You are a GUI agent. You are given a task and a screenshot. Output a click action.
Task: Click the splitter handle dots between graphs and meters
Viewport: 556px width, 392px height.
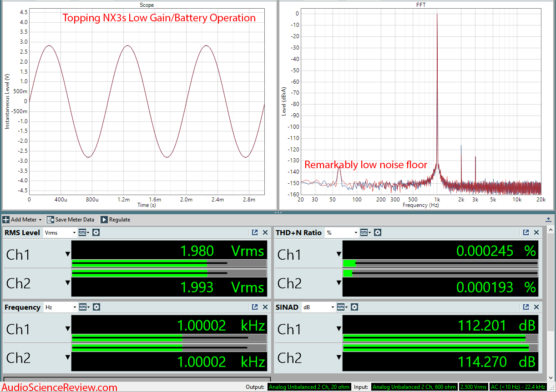[278, 212]
